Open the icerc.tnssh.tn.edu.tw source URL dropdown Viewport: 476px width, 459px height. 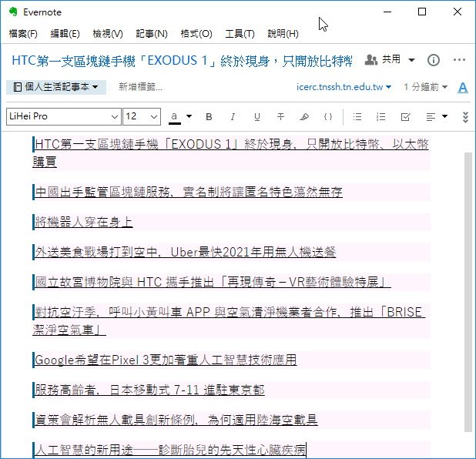tap(344, 87)
